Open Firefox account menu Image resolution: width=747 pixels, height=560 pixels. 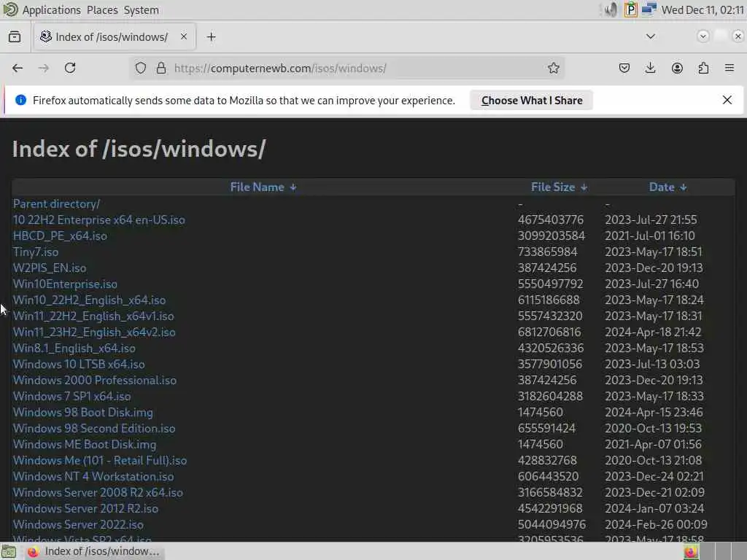(677, 68)
